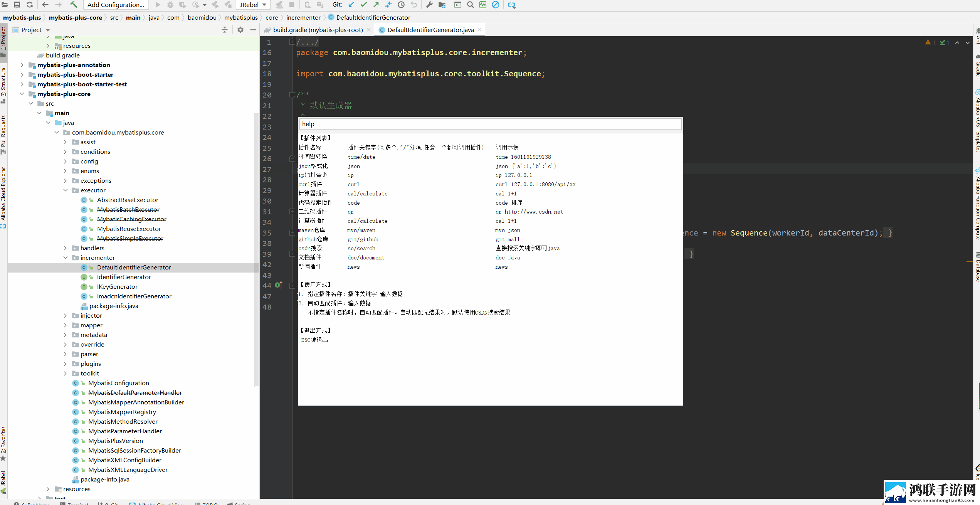Push commits with the green Git arrow
The height and width of the screenshot is (505, 980).
[x=376, y=5]
